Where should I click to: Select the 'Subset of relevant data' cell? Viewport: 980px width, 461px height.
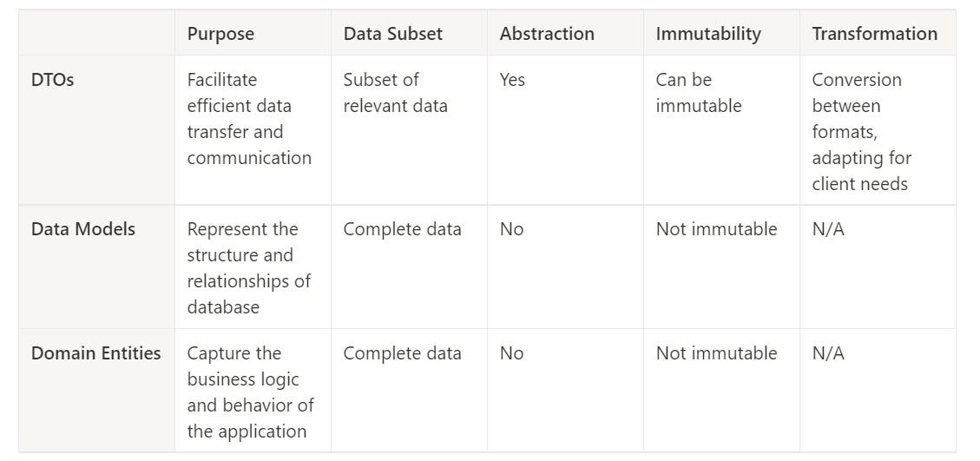[395, 93]
